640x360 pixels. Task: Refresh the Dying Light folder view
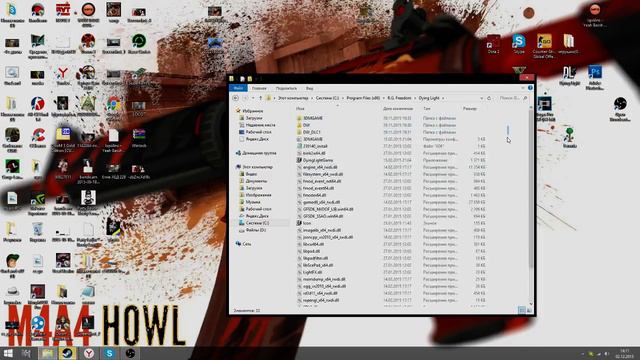[x=489, y=98]
